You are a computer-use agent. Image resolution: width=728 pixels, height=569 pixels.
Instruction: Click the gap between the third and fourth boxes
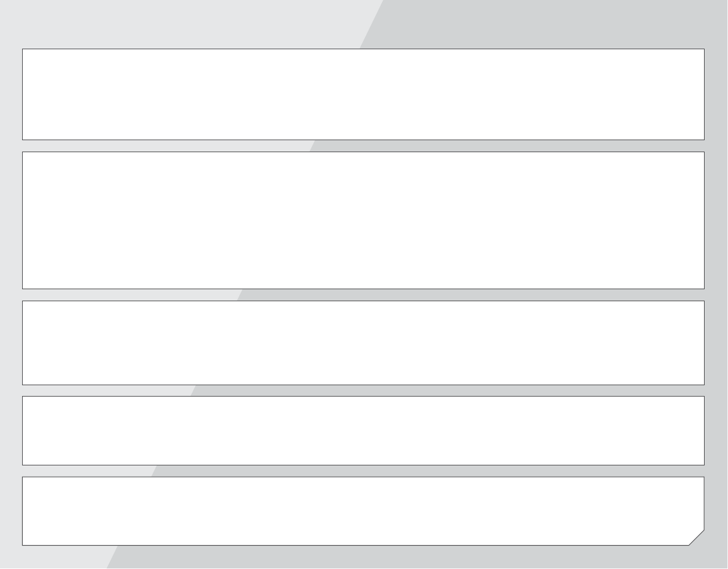pyautogui.click(x=363, y=391)
